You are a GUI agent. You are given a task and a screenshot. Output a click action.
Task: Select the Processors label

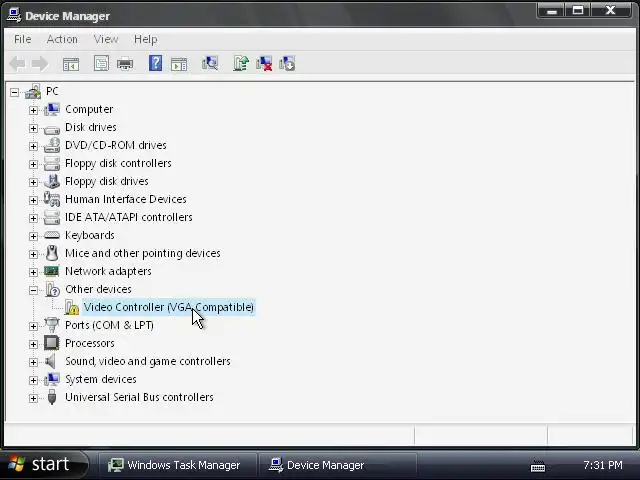click(90, 343)
